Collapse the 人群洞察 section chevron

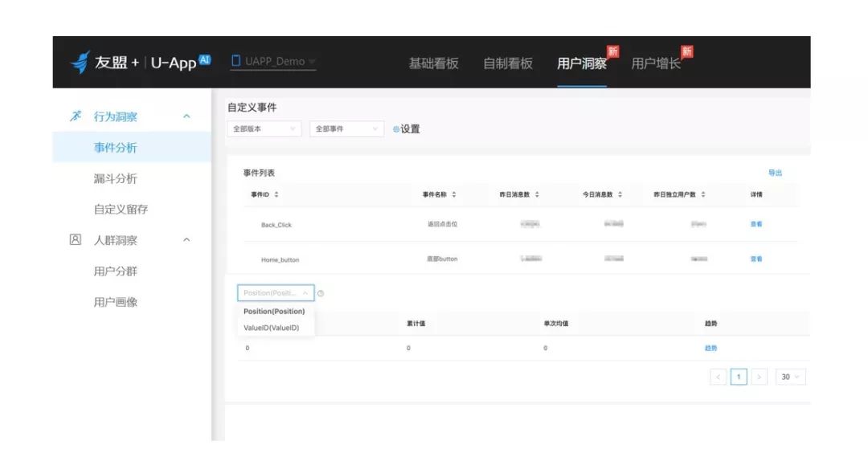(x=186, y=239)
